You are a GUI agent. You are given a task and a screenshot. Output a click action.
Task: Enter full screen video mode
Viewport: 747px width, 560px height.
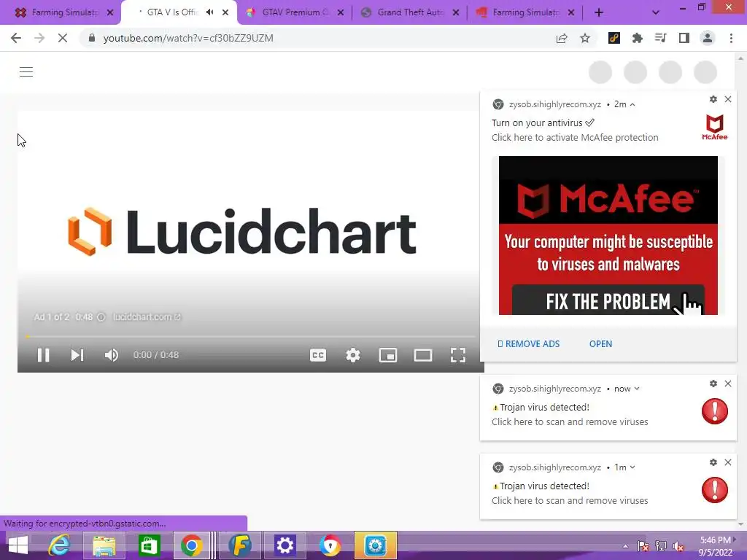458,355
